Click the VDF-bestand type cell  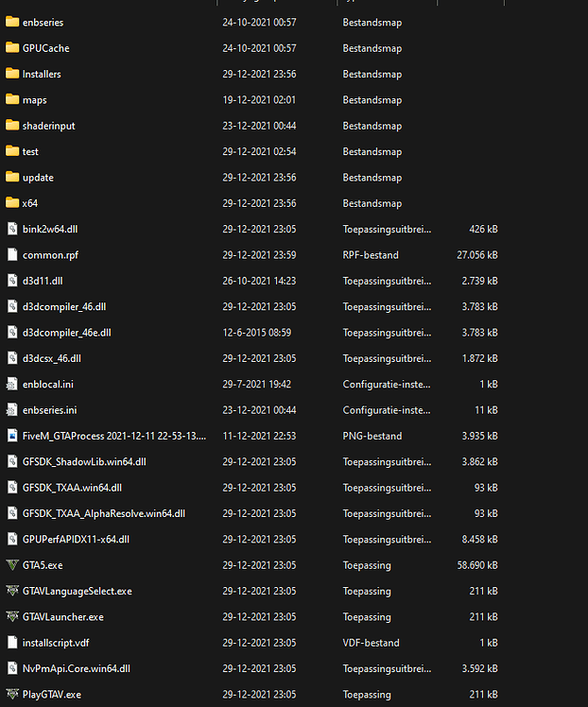coord(371,643)
